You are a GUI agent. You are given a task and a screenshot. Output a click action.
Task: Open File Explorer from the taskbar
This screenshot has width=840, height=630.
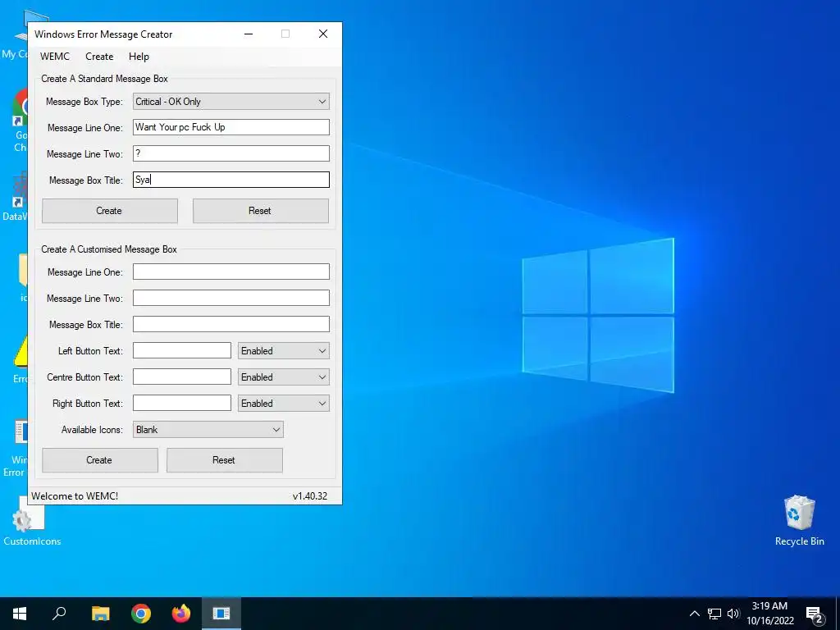(100, 614)
